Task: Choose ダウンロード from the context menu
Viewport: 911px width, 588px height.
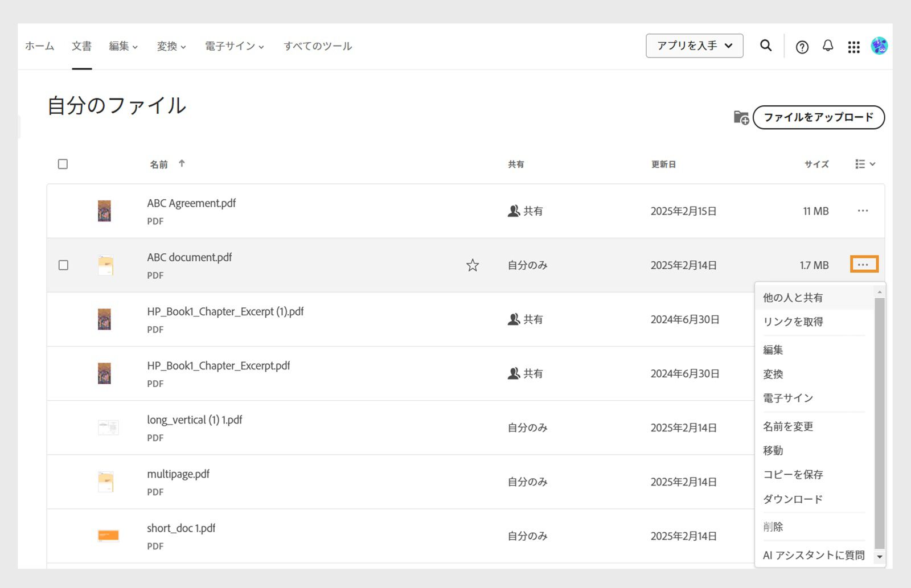Action: [x=793, y=499]
